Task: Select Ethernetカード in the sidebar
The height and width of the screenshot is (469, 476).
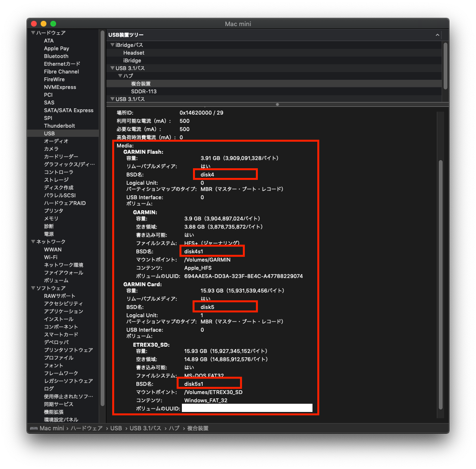Action: 62,64
